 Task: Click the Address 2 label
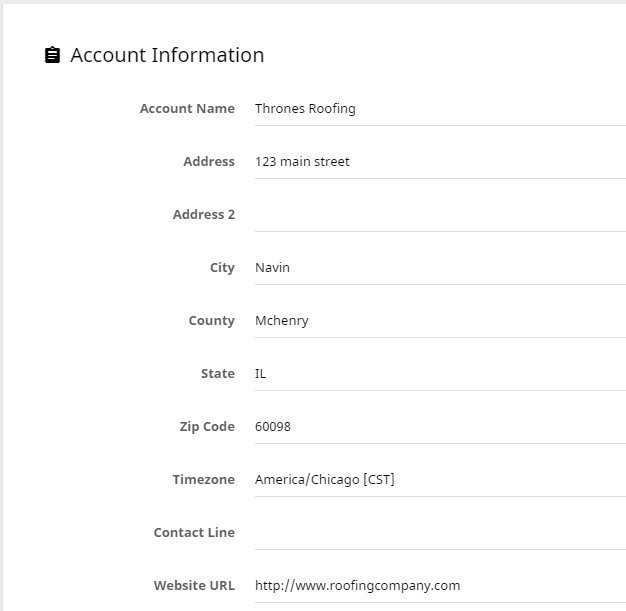point(204,215)
